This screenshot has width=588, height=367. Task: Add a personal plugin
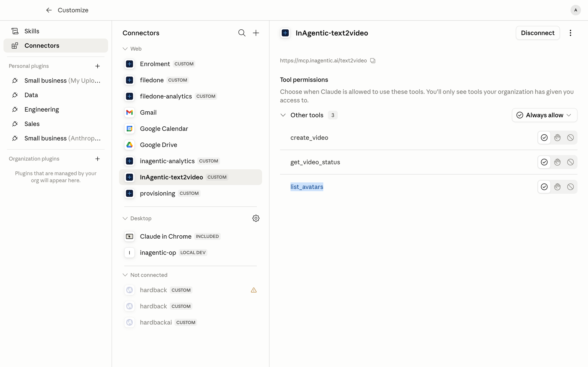pos(98,66)
